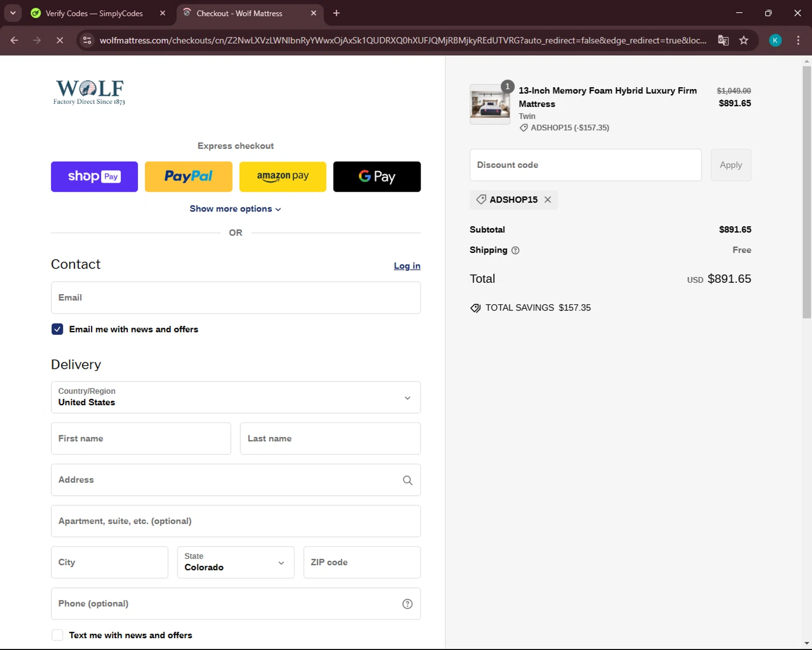Pay with PayPal express checkout
This screenshot has height=650, width=812.
tap(188, 177)
